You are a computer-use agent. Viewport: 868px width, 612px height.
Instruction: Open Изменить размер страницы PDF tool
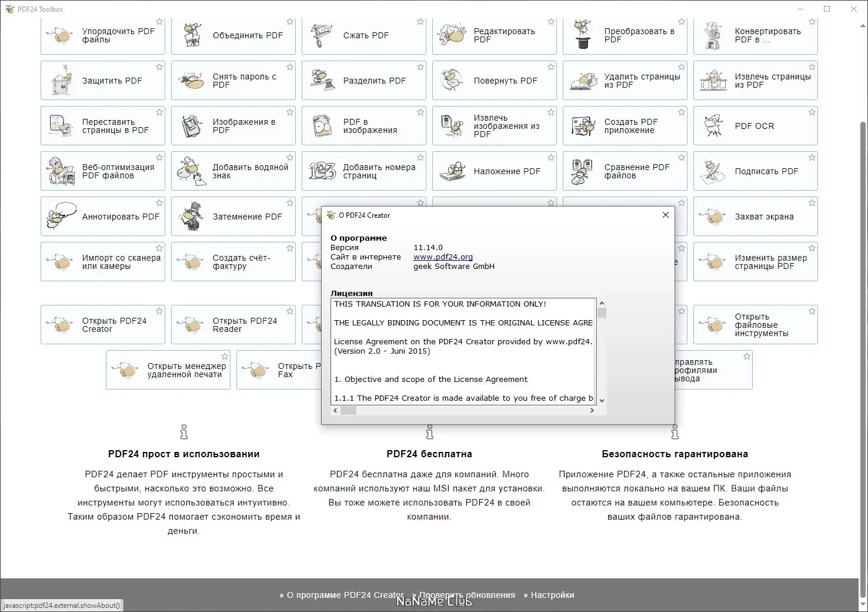point(756,262)
